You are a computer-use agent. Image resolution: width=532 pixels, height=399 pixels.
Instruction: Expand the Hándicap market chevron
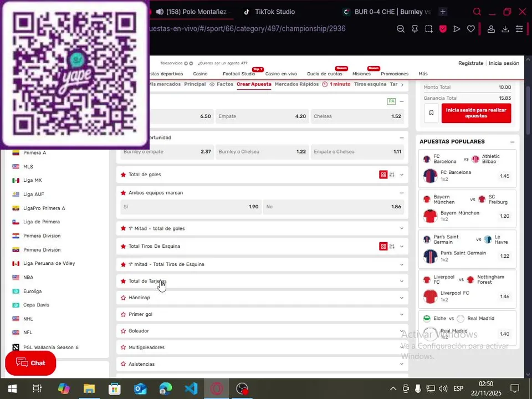[402, 298]
